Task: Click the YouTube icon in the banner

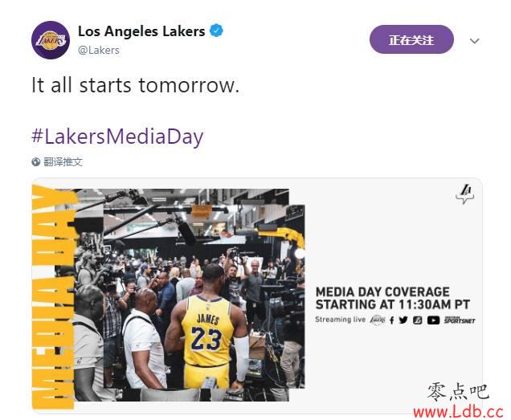Action: pos(433,320)
